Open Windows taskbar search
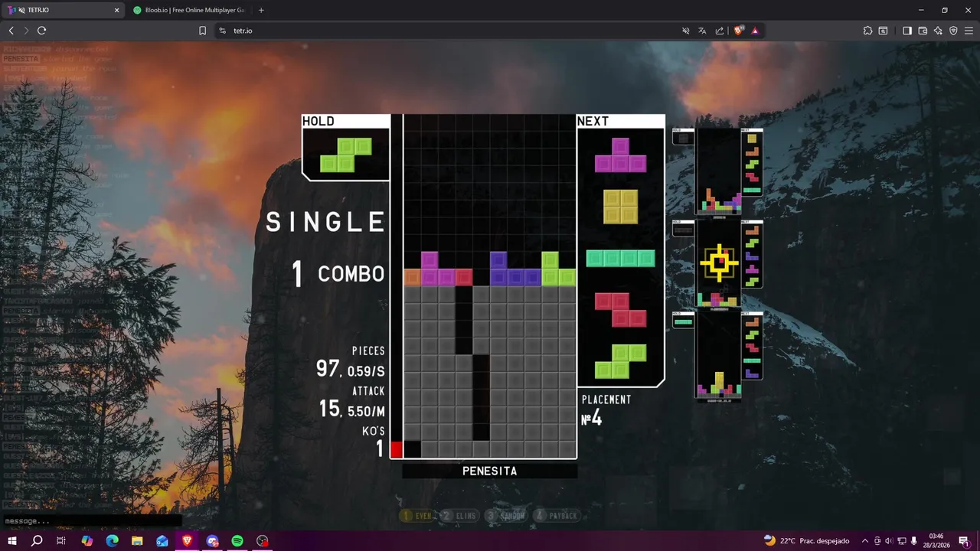This screenshot has height=551, width=980. pyautogui.click(x=37, y=541)
